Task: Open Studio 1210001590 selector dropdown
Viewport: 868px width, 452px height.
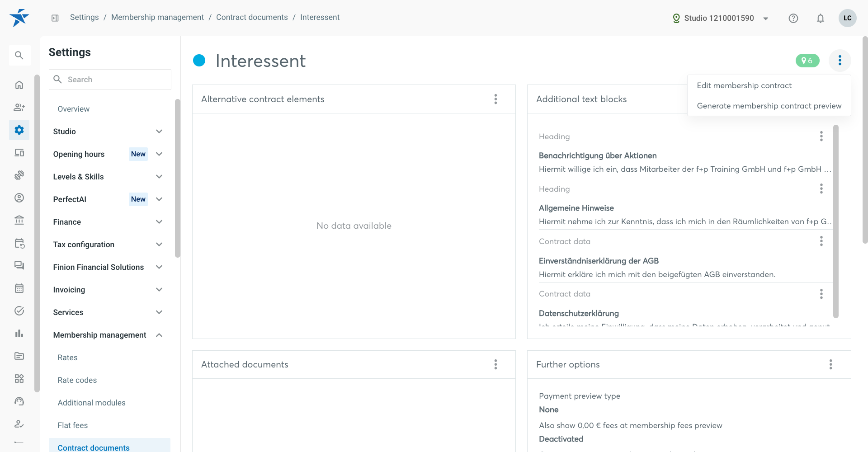Action: (721, 18)
